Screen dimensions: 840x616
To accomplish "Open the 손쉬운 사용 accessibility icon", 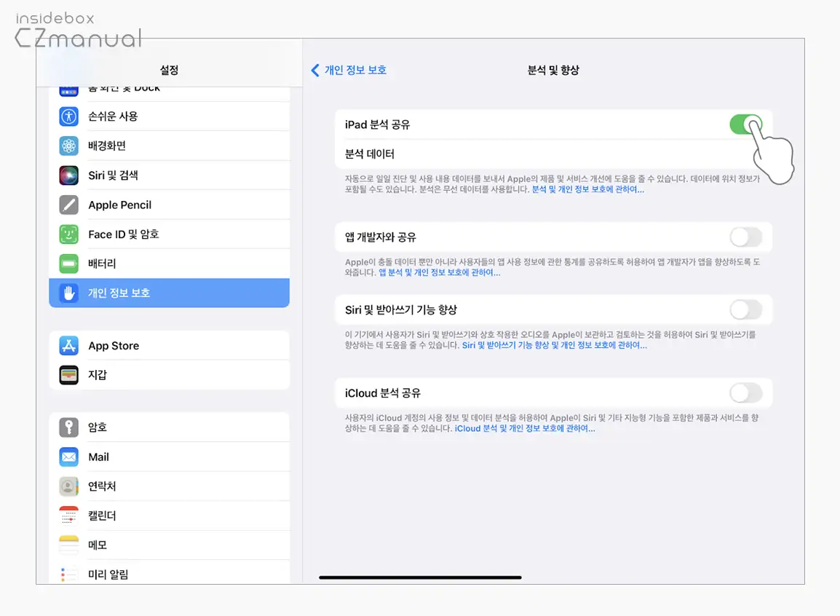I will 68,117.
